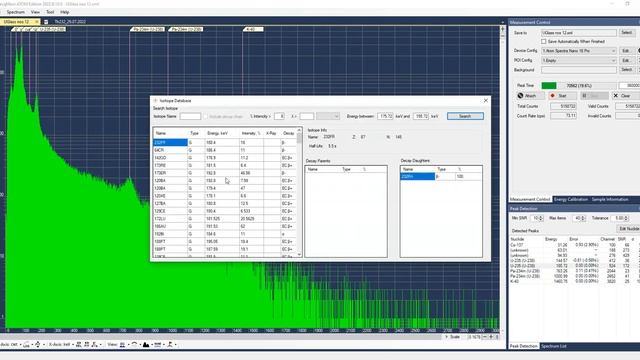The width and height of the screenshot is (640, 360).
Task: Focus the Isotope Name search field
Action: (x=190, y=116)
